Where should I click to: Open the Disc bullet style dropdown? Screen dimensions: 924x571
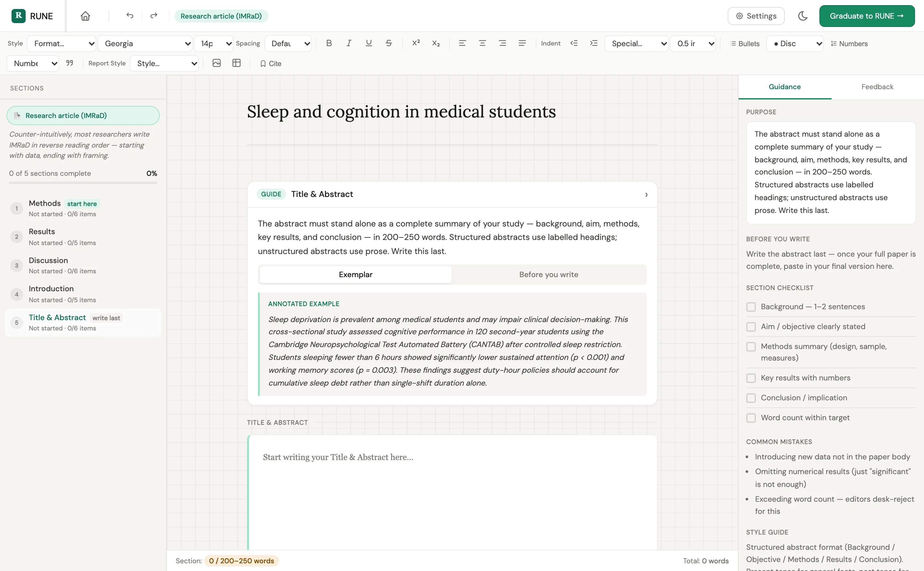point(795,43)
